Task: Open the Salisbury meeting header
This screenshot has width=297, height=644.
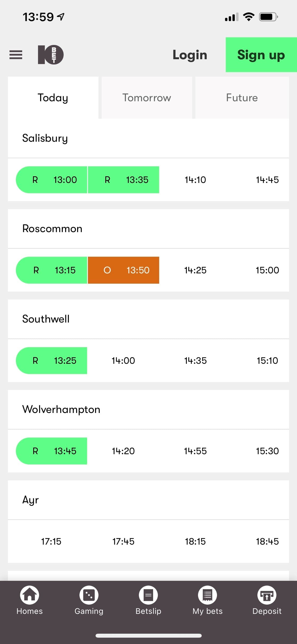Action: (148, 138)
